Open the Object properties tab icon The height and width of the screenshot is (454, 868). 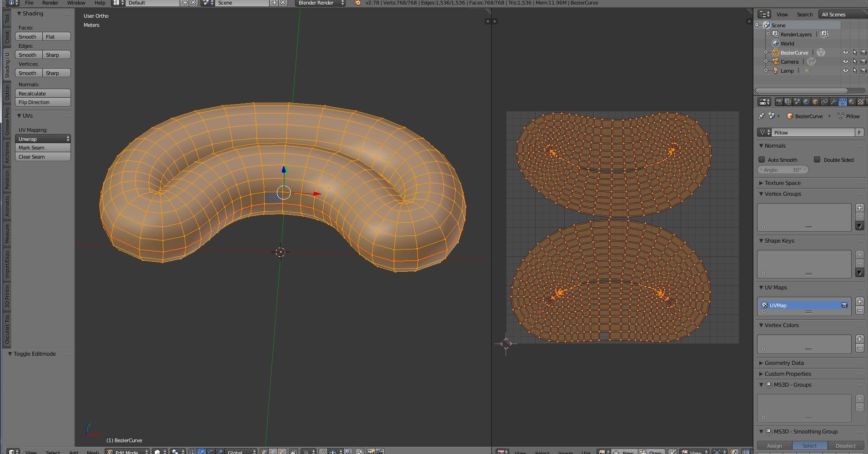coord(815,102)
